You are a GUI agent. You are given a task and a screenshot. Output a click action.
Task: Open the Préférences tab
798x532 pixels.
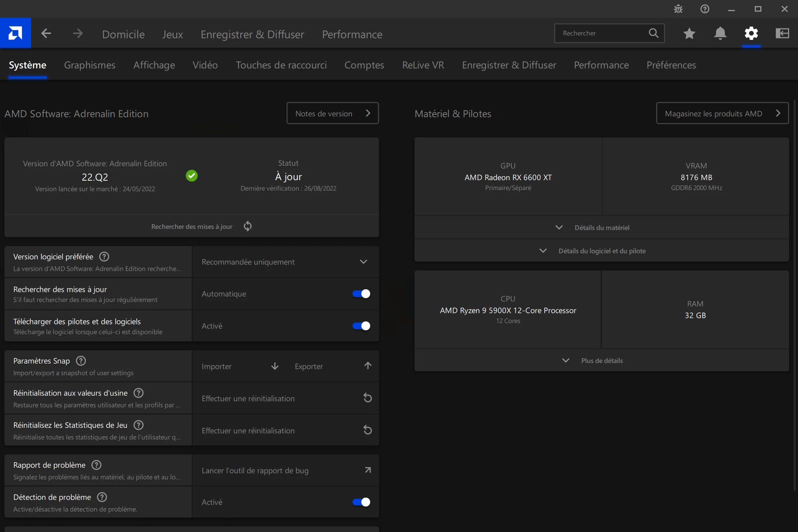point(671,65)
